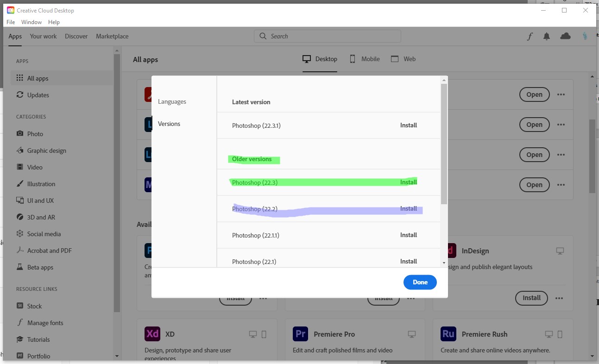The width and height of the screenshot is (599, 364).
Task: Open the fonts icon in top bar
Action: (x=530, y=37)
